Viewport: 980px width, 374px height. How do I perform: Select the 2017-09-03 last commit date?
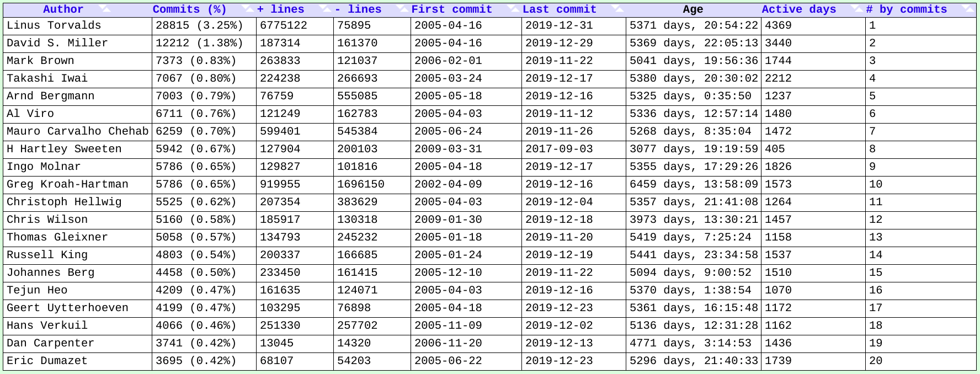point(559,149)
